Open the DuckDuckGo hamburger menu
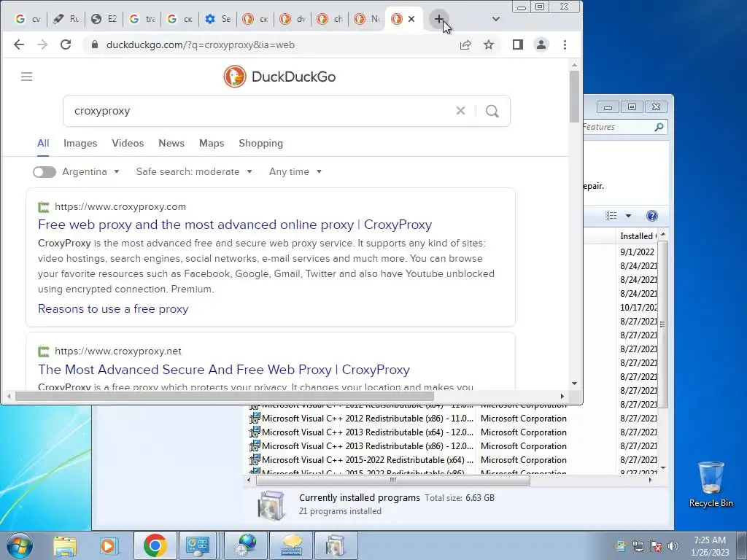Viewport: 747px width, 560px height. pos(27,77)
